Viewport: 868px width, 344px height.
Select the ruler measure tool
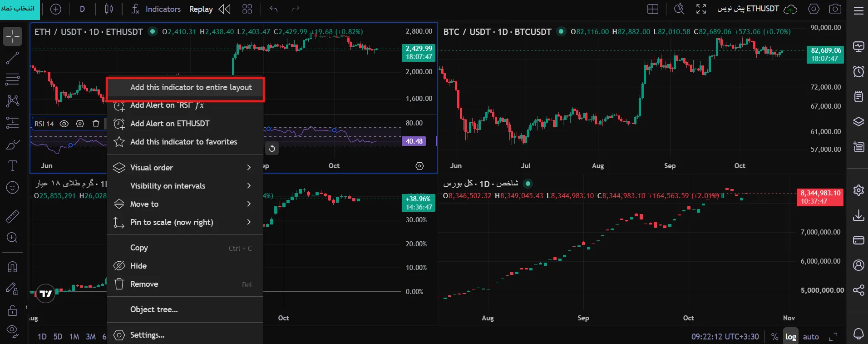13,217
